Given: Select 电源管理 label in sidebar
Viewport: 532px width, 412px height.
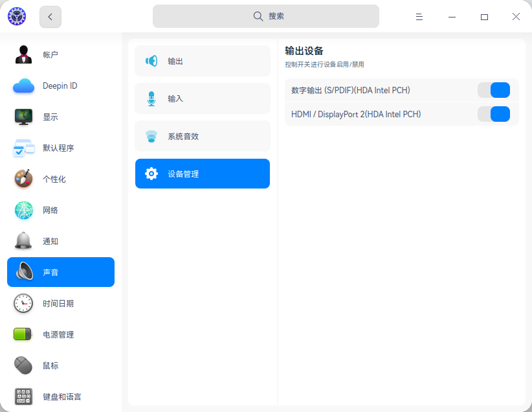Looking at the screenshot, I should point(58,334).
